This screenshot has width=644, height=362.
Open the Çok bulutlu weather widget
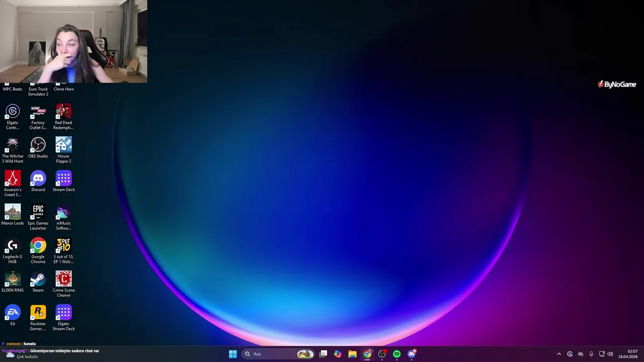(21, 354)
